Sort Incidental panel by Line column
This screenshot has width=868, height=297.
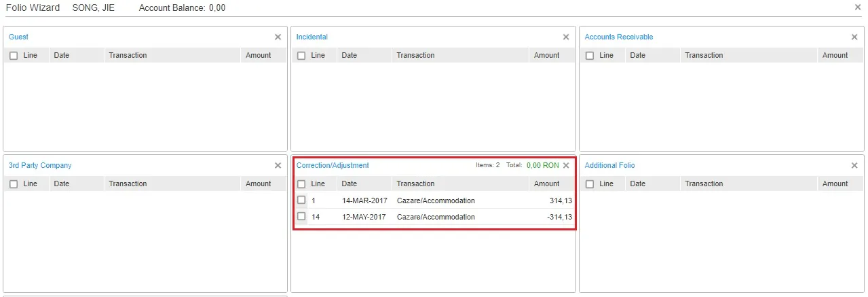click(318, 56)
